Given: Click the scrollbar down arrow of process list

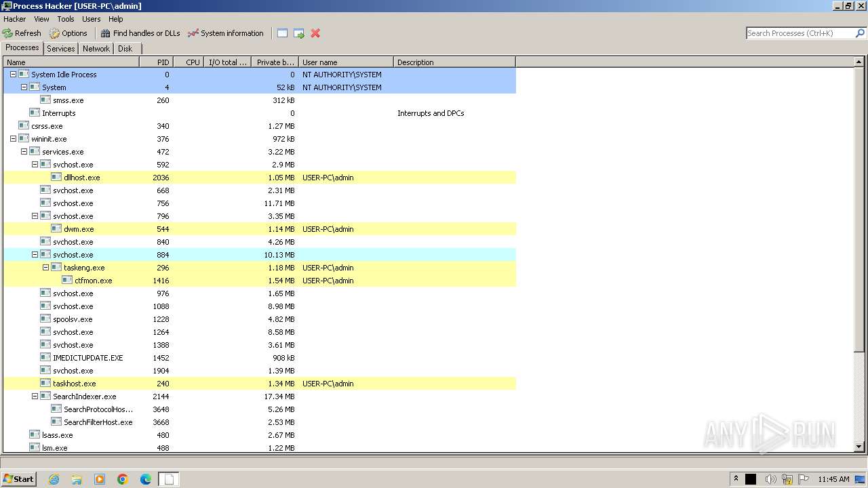Looking at the screenshot, I should [x=859, y=447].
